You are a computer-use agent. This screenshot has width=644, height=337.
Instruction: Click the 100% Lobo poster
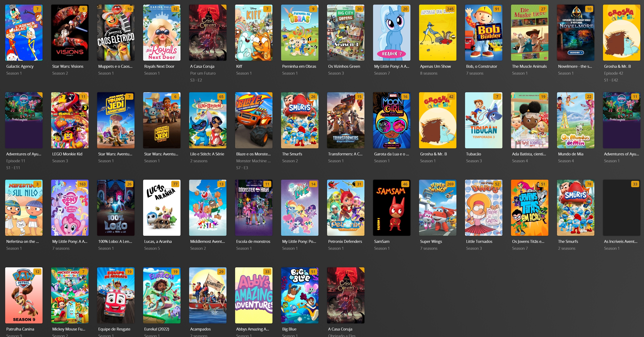[x=116, y=208]
